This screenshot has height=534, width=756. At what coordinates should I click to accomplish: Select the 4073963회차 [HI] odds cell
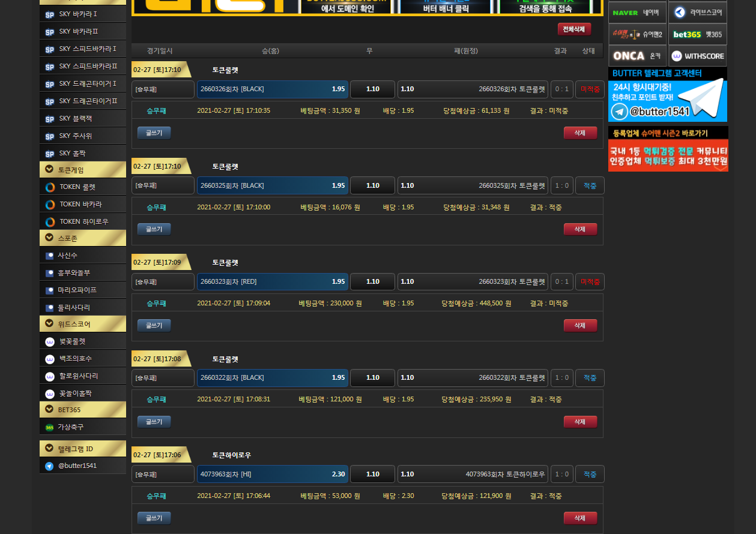pyautogui.click(x=272, y=474)
